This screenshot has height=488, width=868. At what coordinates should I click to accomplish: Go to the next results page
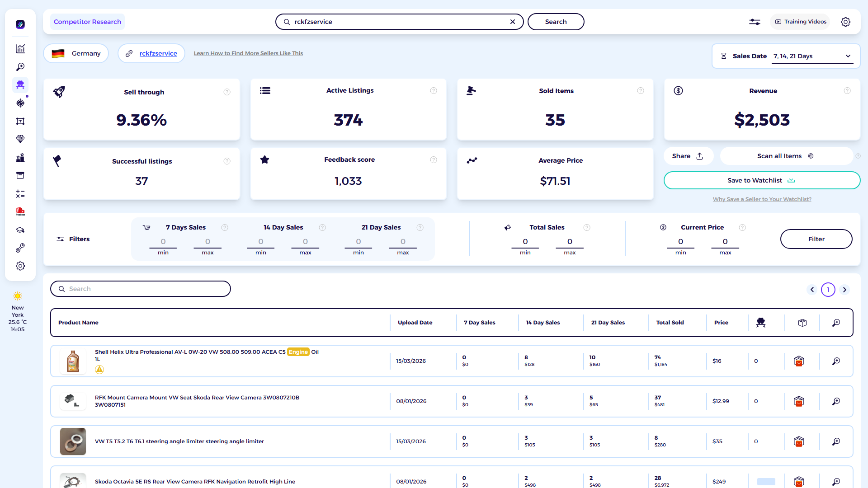[x=844, y=290]
